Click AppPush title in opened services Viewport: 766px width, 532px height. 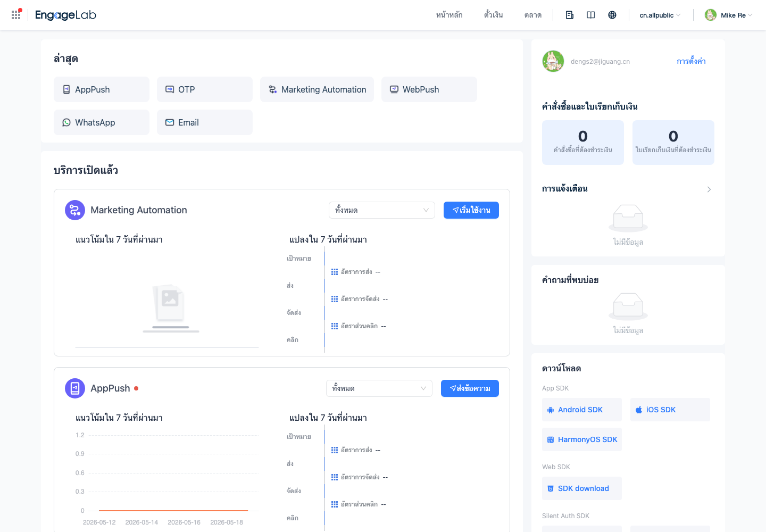point(110,388)
